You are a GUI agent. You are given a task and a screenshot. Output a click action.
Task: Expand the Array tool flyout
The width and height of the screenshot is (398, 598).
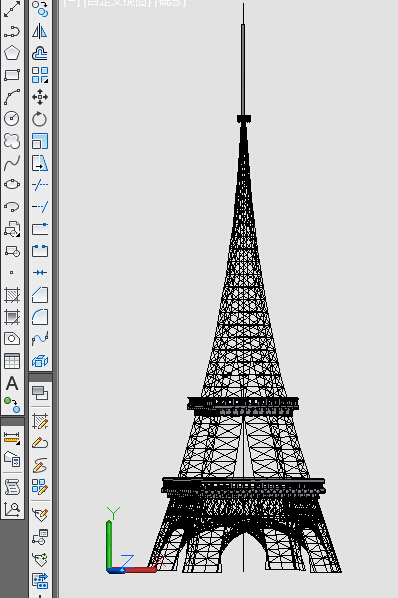40,75
